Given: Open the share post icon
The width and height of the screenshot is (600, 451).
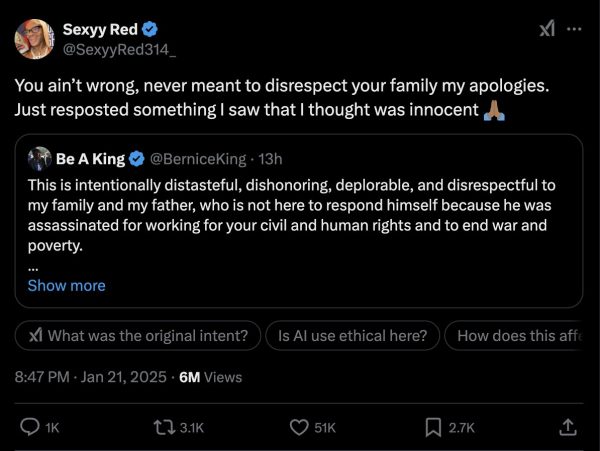Looking at the screenshot, I should click(x=567, y=427).
